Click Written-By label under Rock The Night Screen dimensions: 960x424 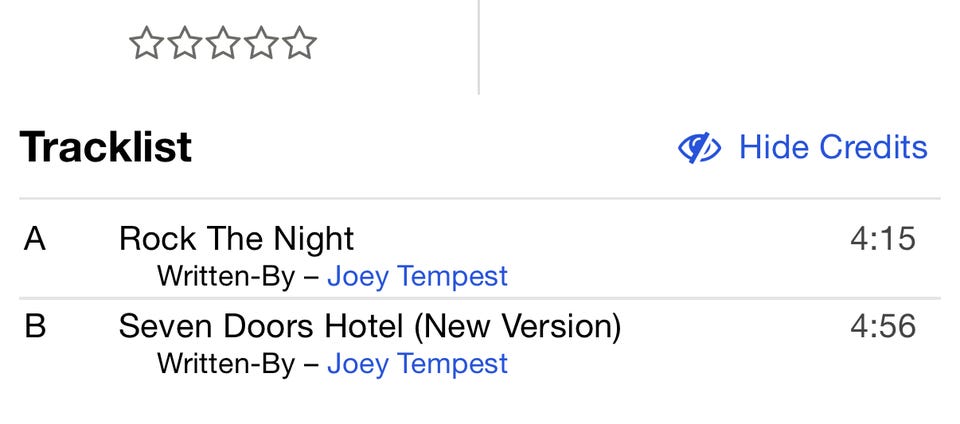(225, 276)
